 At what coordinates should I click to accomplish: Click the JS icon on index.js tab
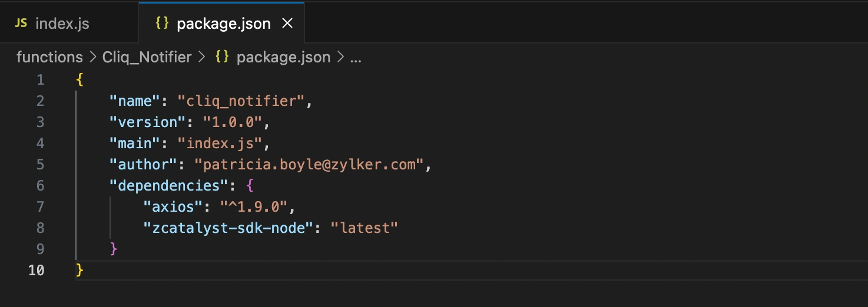coord(21,24)
